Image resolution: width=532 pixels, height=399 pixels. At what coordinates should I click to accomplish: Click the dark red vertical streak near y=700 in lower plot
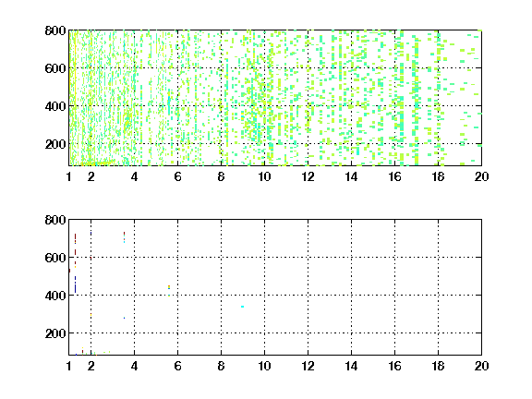75,238
